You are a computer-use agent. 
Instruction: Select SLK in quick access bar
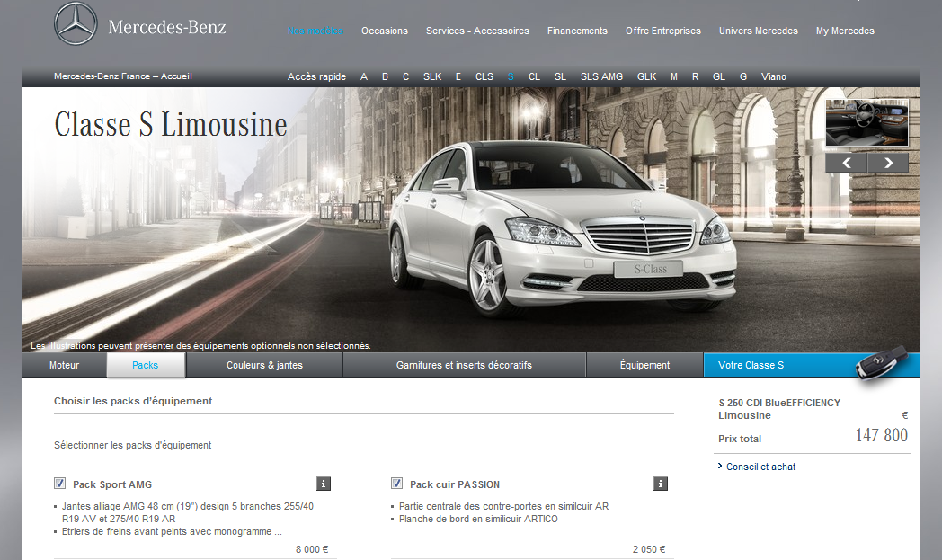[x=432, y=77]
